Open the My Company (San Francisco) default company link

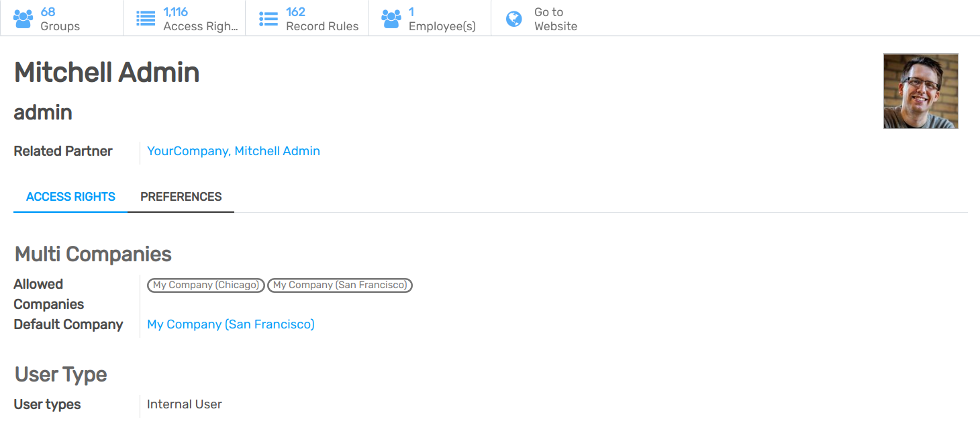tap(230, 324)
